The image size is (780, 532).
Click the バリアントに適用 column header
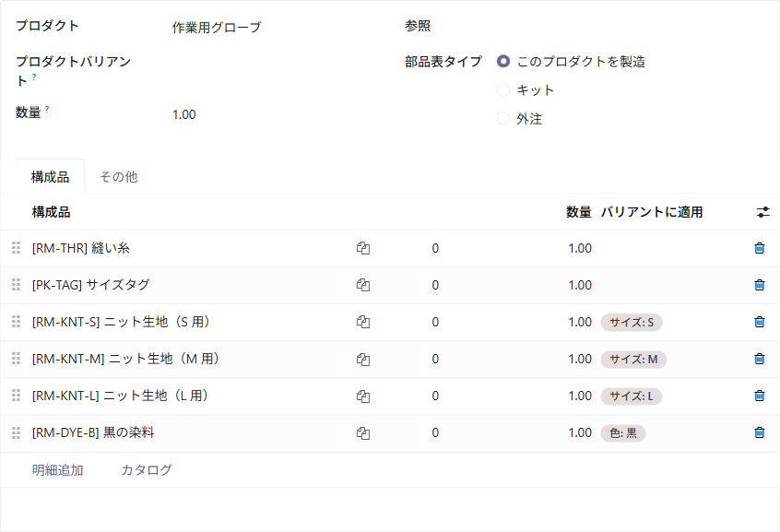[x=652, y=212]
